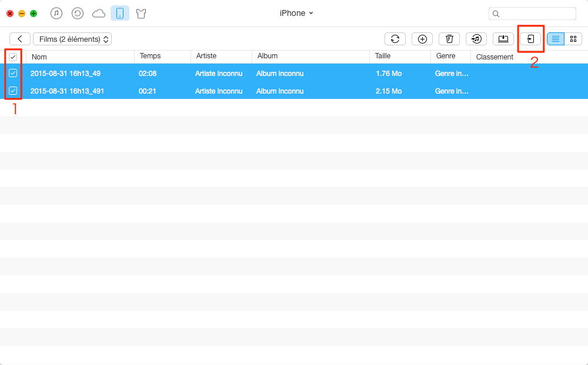Click the 2.15 Mo size cell
The height and width of the screenshot is (365, 588).
click(389, 91)
